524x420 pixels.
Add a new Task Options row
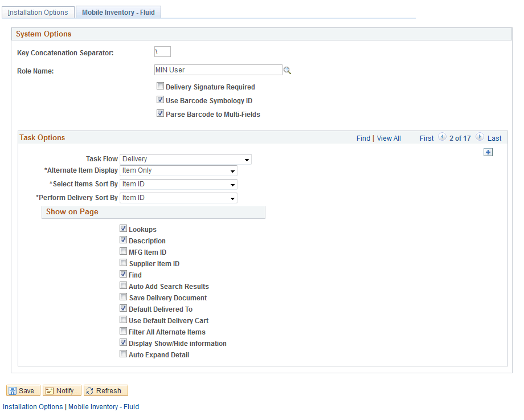pyautogui.click(x=488, y=152)
